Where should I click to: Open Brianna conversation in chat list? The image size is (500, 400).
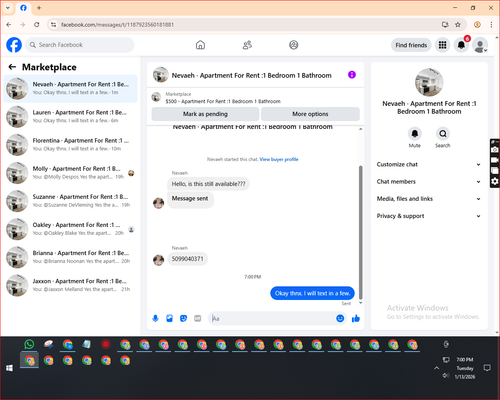(70, 257)
